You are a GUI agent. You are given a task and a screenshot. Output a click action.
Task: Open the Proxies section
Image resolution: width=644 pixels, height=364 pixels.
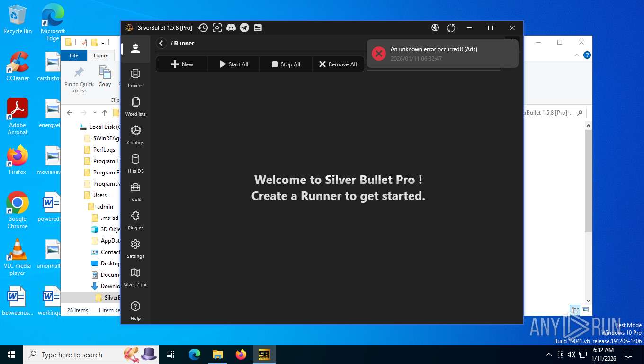click(x=135, y=78)
